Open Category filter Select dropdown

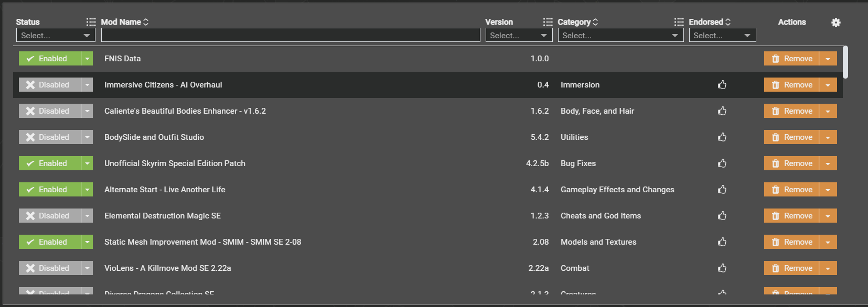[x=620, y=35]
